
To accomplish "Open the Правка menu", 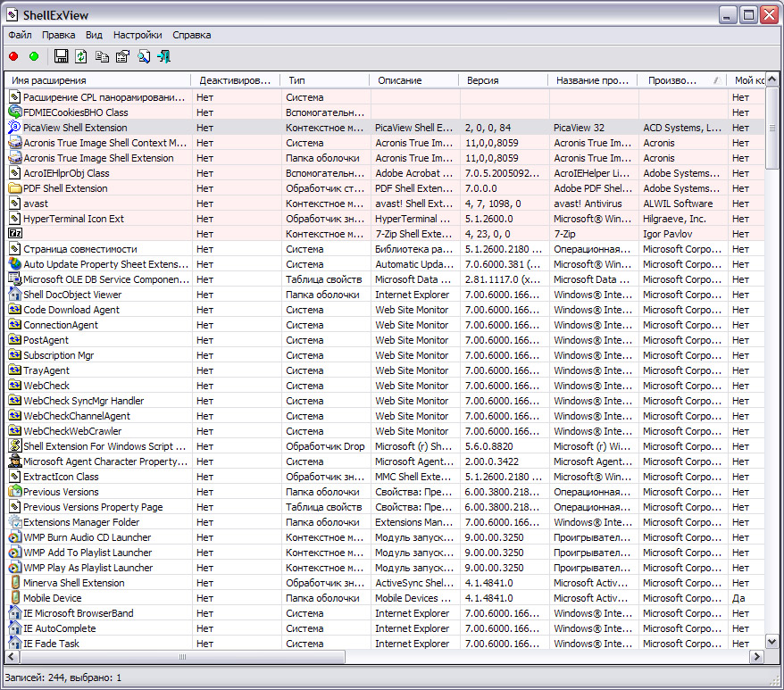I will (x=59, y=35).
